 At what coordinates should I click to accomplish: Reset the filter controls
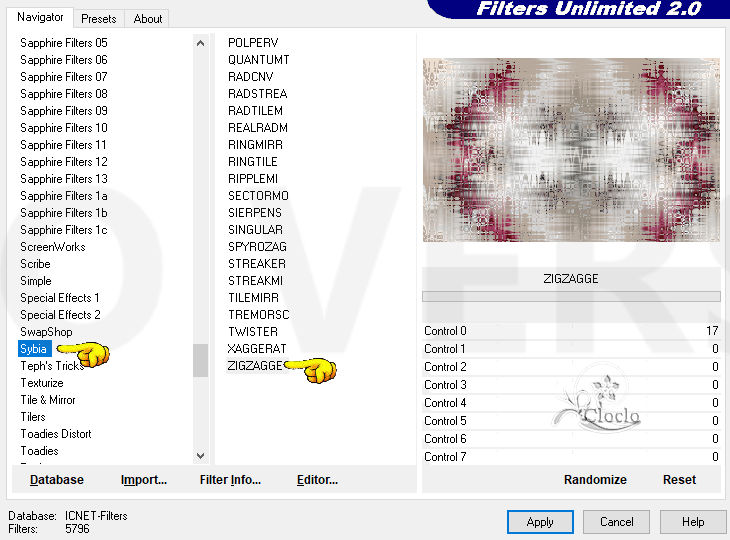point(679,480)
